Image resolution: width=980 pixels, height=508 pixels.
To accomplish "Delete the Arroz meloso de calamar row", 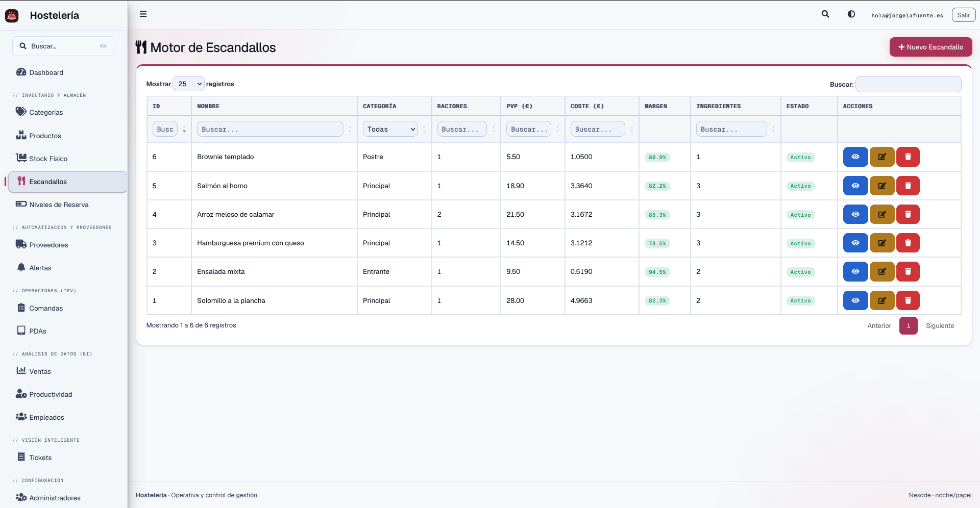I will [x=908, y=214].
